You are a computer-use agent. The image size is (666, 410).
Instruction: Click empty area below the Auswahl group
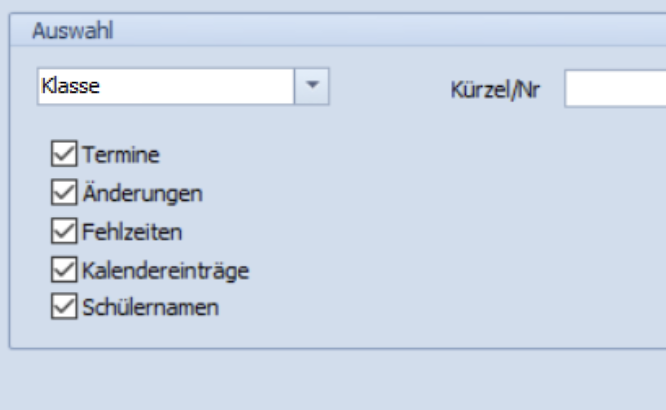pyautogui.click(x=333, y=380)
